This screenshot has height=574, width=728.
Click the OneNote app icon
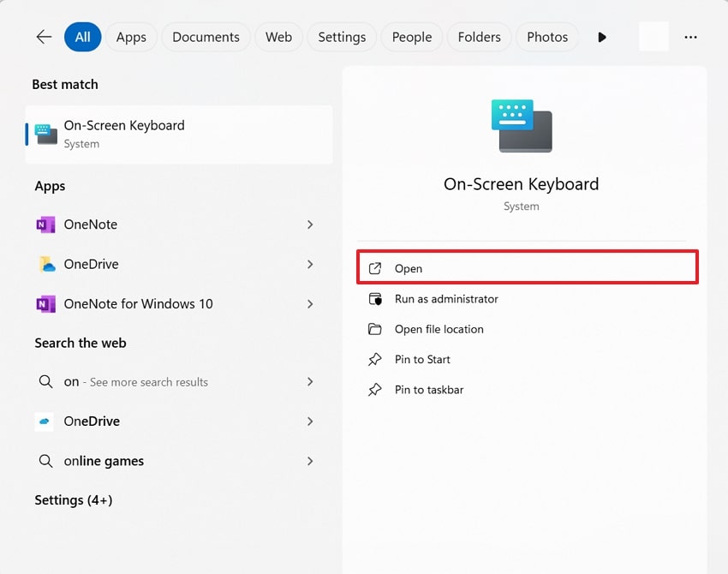[x=45, y=224]
